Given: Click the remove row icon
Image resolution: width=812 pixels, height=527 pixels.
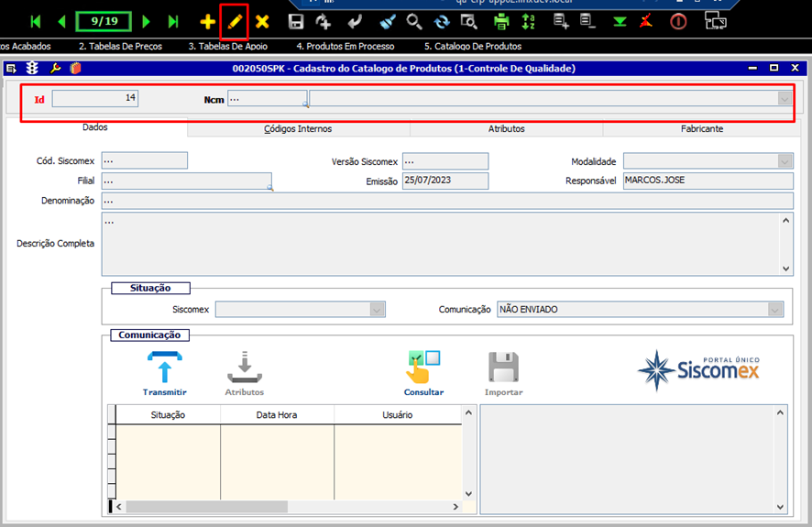Looking at the screenshot, I should click(x=587, y=22).
